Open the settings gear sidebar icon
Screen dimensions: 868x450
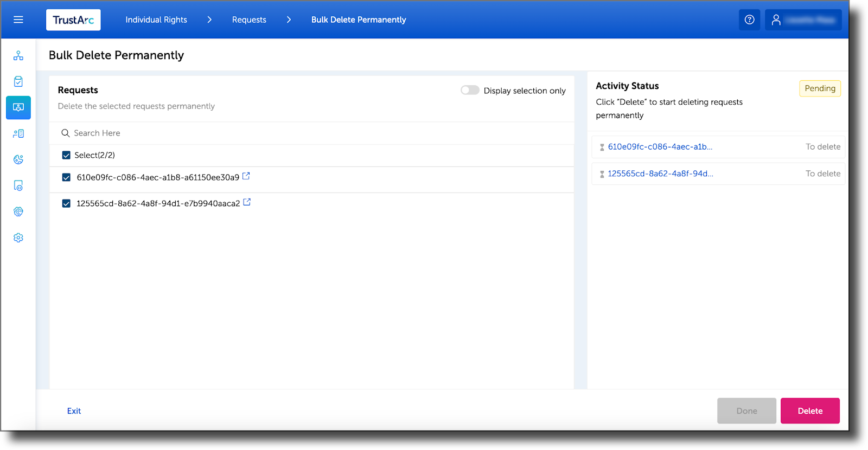point(18,237)
